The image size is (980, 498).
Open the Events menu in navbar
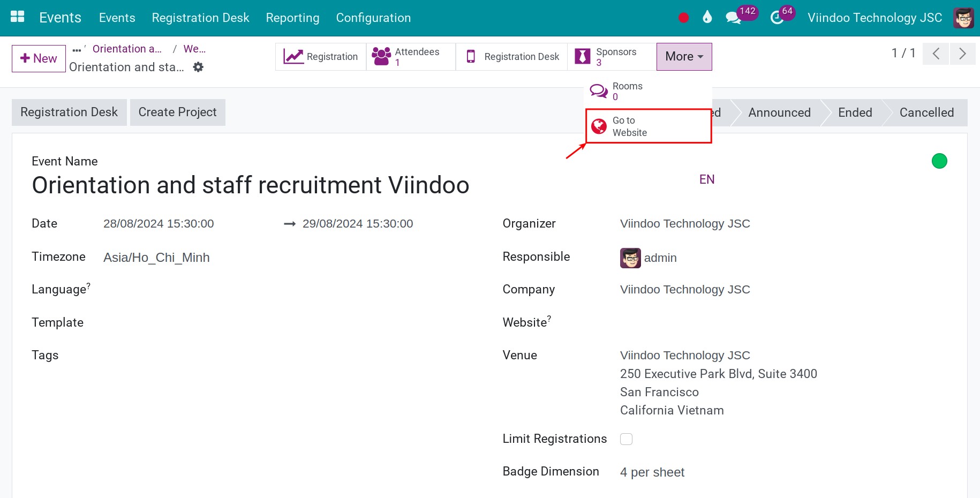coord(117,18)
